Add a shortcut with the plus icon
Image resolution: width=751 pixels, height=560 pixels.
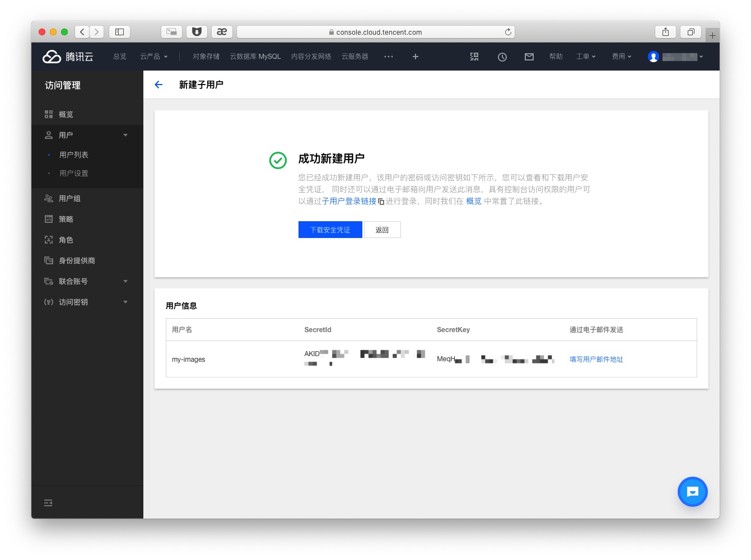pyautogui.click(x=416, y=57)
